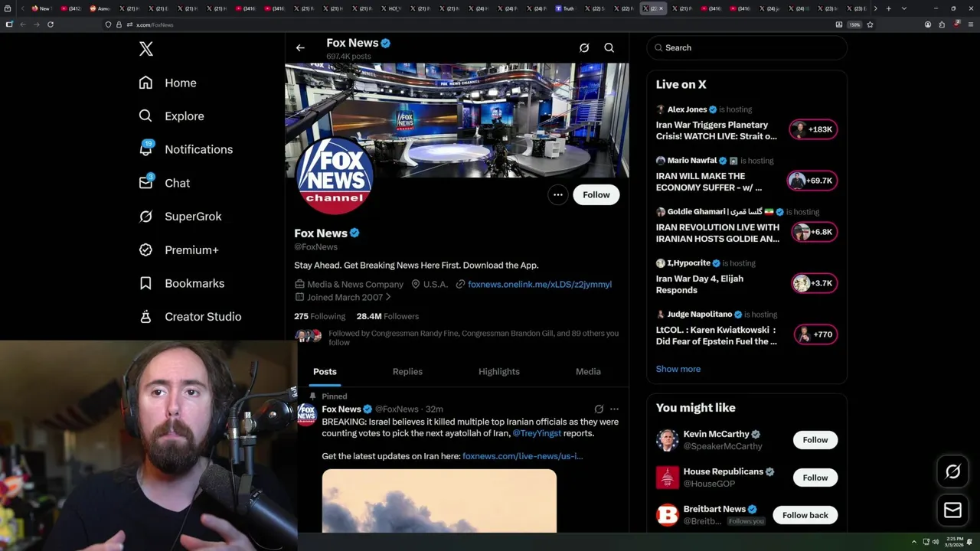This screenshot has height=551, width=980.
Task: Switch to the Highlights tab
Action: [x=499, y=371]
